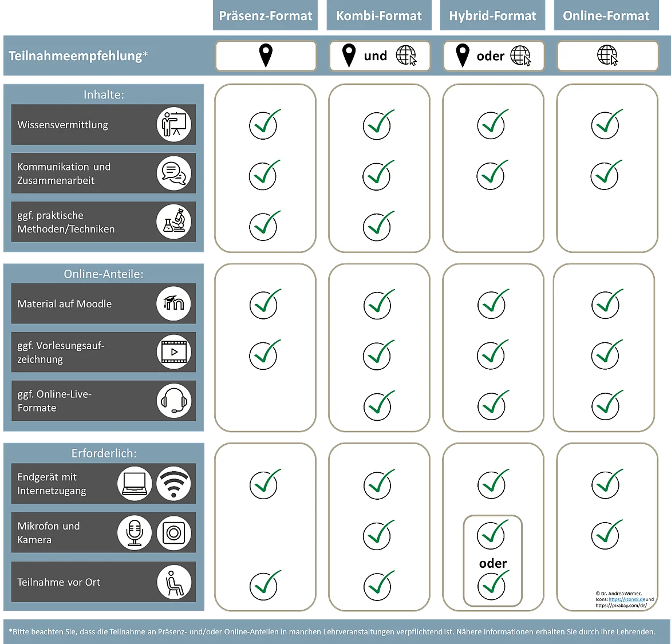Click the WiFi signal icon

173,484
